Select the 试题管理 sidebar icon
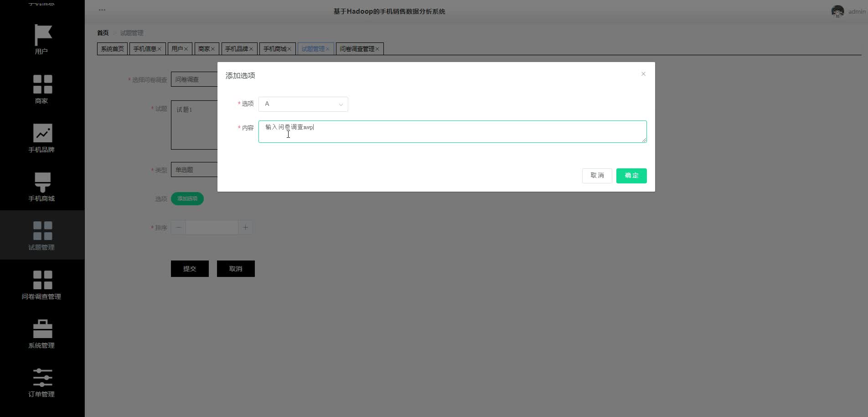Viewport: 868px width, 417px height. coord(42,230)
